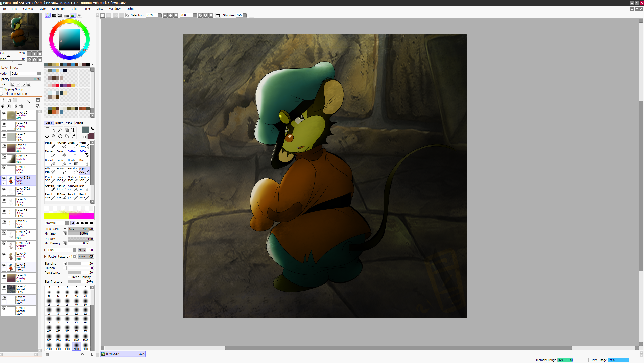Swap foreground and background colors
This screenshot has width=644, height=363.
(x=92, y=129)
